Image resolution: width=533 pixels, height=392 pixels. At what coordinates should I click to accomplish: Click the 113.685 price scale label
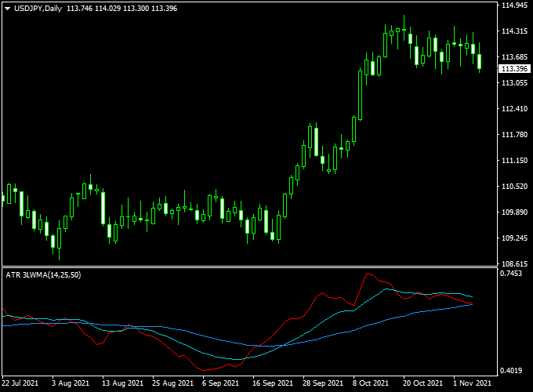click(515, 56)
